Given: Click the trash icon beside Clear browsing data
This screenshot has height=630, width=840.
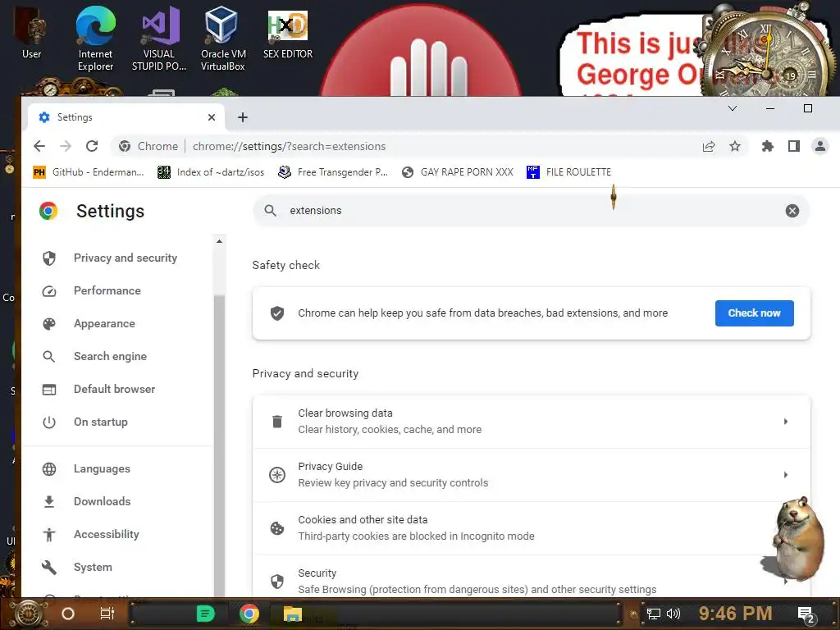Looking at the screenshot, I should pos(277,422).
